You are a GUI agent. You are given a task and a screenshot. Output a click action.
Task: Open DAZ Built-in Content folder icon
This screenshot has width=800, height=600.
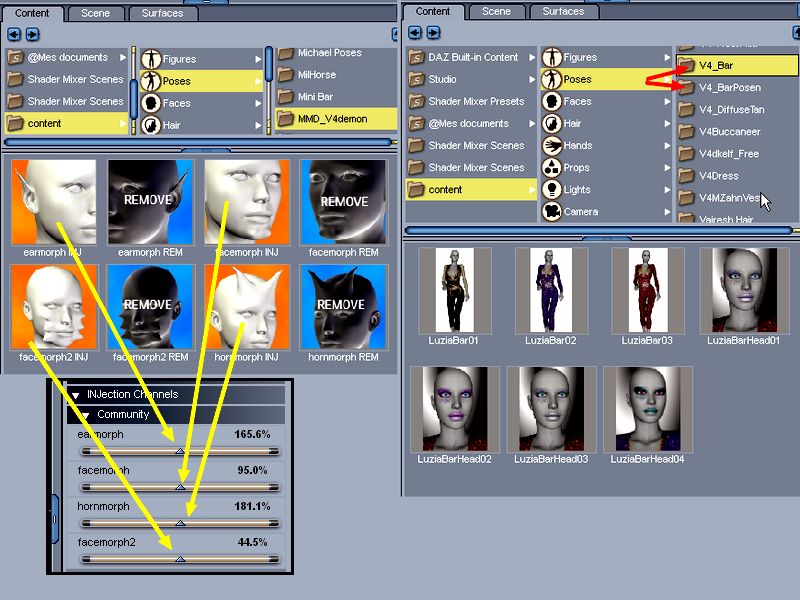[x=417, y=57]
